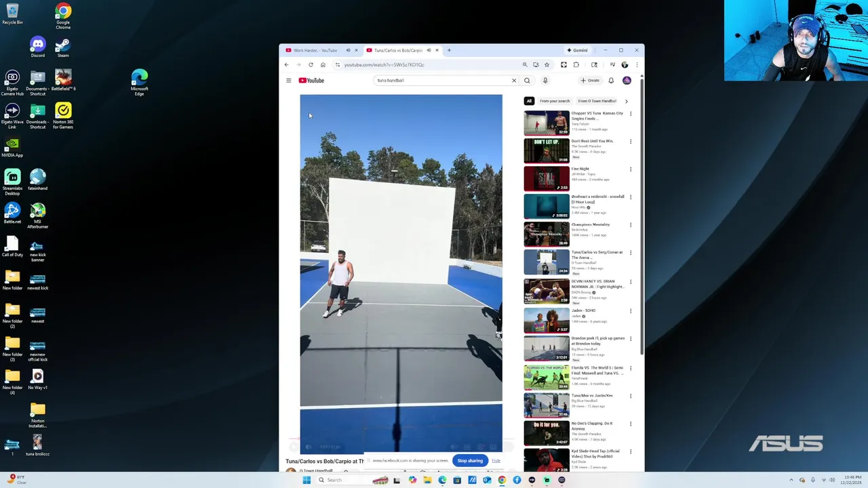The width and height of the screenshot is (868, 488).
Task: Mute the Tuna/Carlos tab audio icon
Action: 429,50
